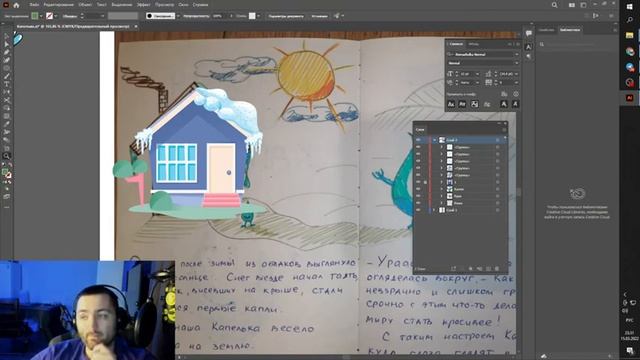Select the Eyedropper tool in the toolbar
This screenshot has height=360, width=640.
pos(7,124)
